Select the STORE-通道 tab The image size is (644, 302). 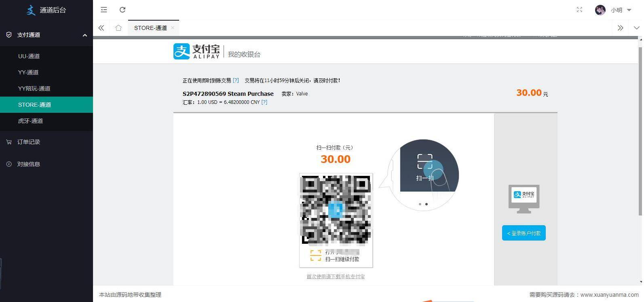150,28
